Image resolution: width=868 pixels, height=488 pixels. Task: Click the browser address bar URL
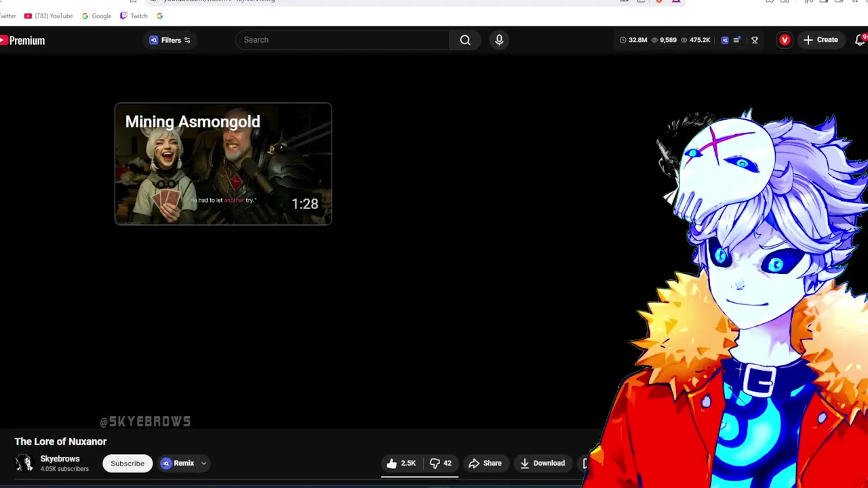[x=219, y=1]
